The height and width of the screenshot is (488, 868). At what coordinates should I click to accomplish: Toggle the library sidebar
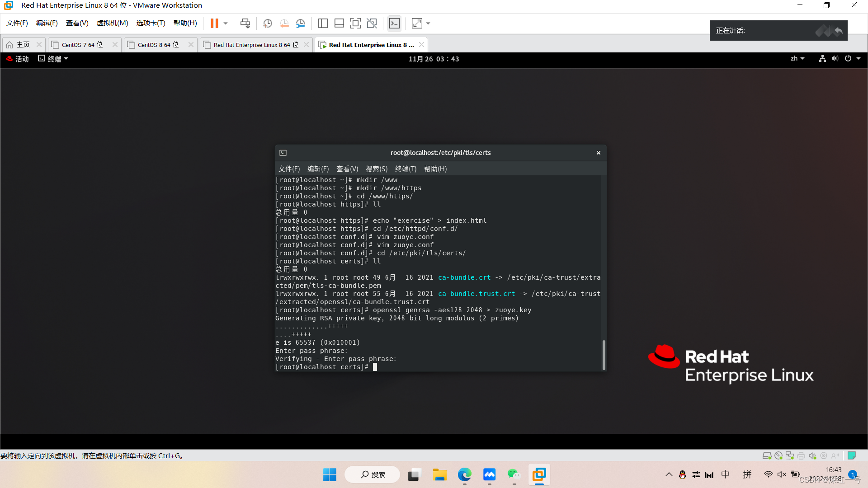tap(323, 23)
